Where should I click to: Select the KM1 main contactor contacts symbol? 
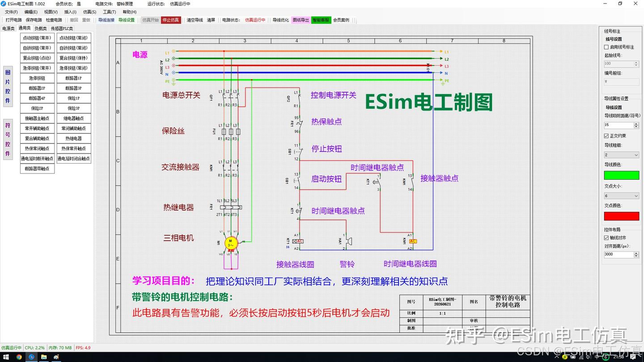click(x=231, y=168)
